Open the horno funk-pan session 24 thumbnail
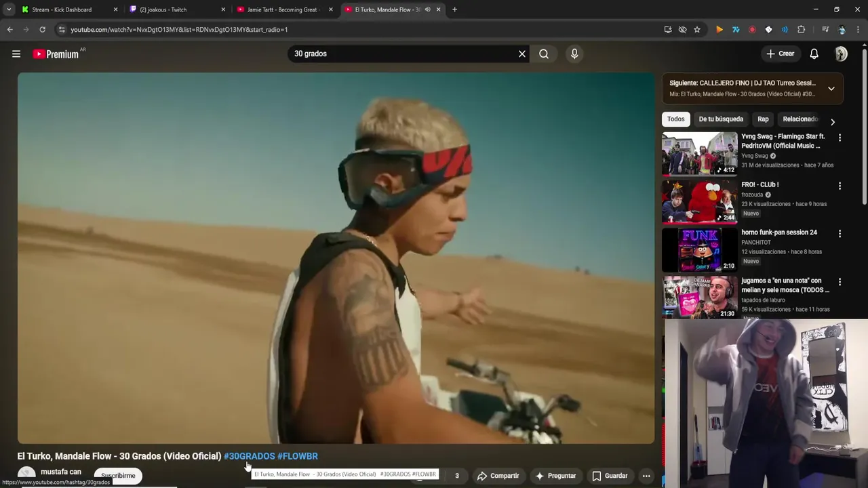This screenshot has width=868, height=488. coord(699,250)
